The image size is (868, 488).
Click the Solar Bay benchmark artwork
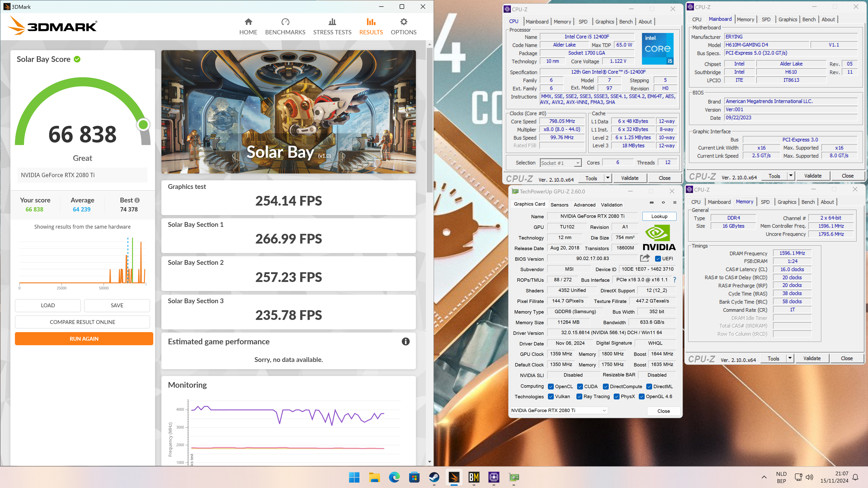click(288, 112)
